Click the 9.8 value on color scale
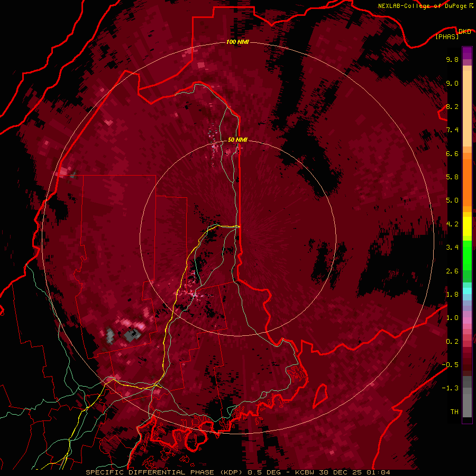The image size is (476, 476). pyautogui.click(x=452, y=59)
